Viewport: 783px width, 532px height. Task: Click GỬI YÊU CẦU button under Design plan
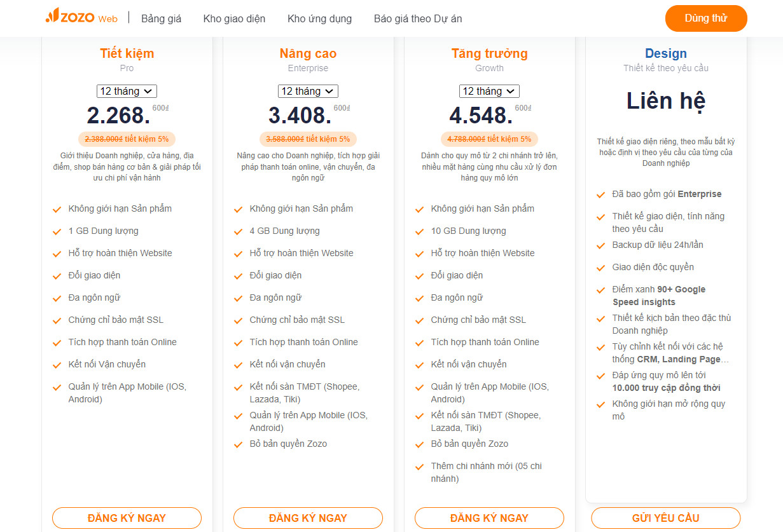click(666, 518)
